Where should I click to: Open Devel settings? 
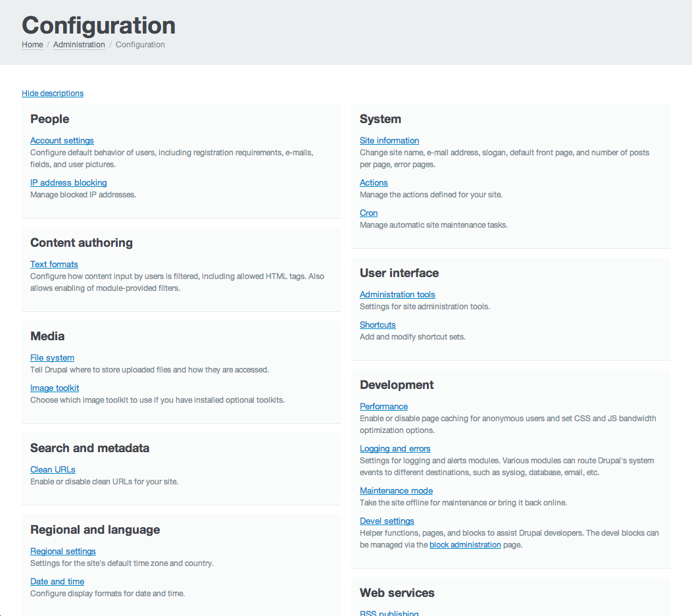pos(387,521)
